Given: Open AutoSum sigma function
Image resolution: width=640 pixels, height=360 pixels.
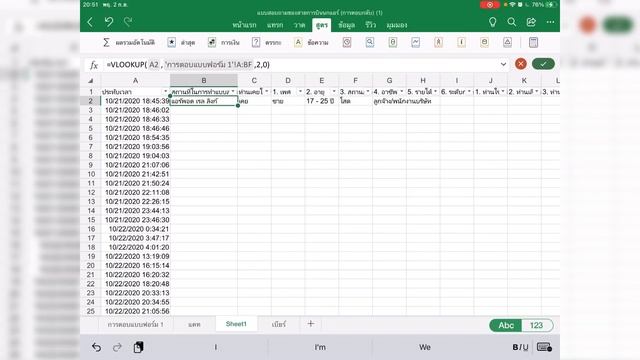Looking at the screenshot, I should click(106, 42).
